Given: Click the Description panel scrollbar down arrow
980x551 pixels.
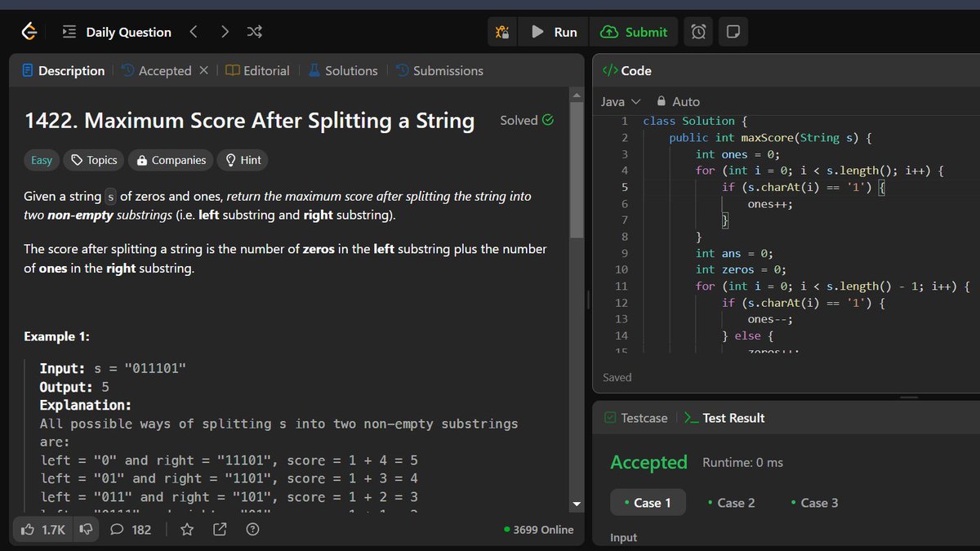Looking at the screenshot, I should (x=577, y=504).
